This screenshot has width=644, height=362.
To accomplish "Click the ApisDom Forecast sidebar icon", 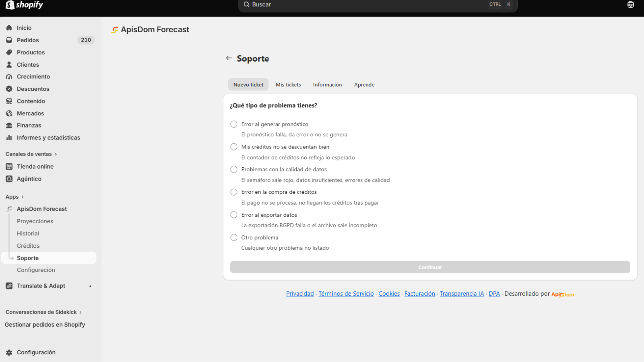I will pyautogui.click(x=9, y=209).
